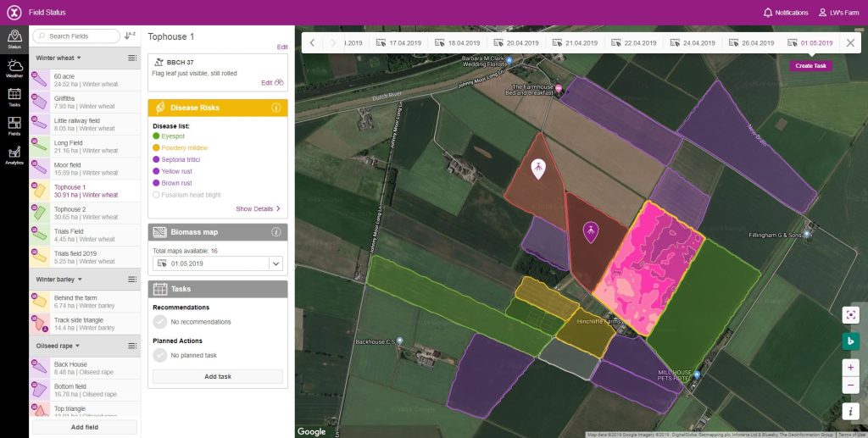Open Notifications bell
Screen dimensions: 868x438
785,12
